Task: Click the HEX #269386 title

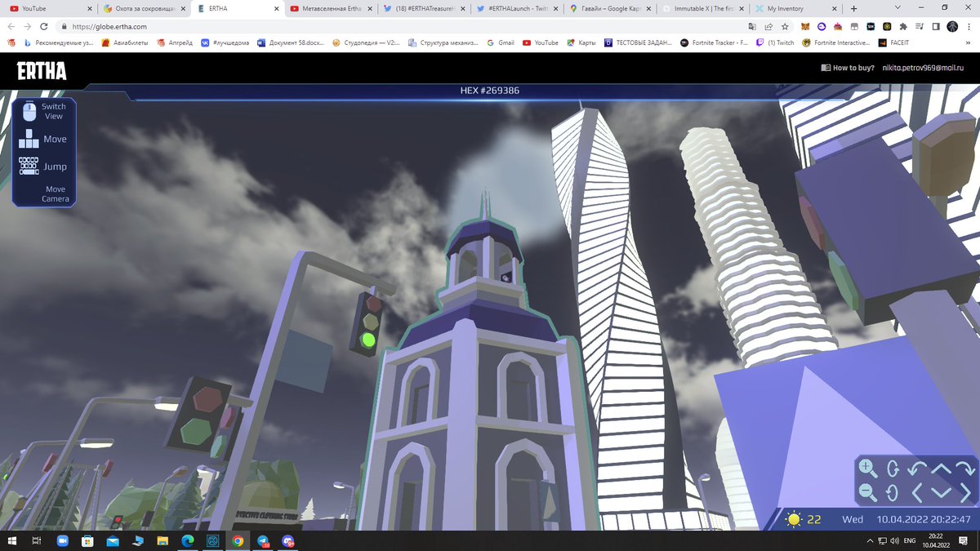Action: coord(490,91)
